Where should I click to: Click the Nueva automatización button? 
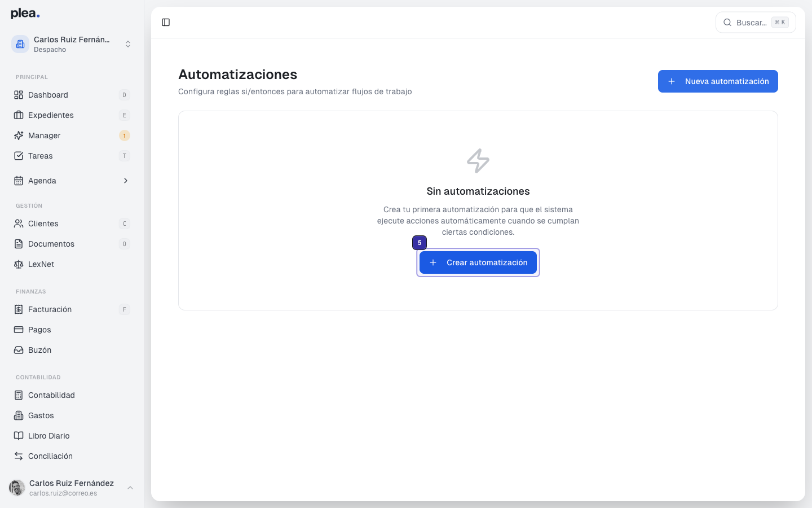click(718, 81)
